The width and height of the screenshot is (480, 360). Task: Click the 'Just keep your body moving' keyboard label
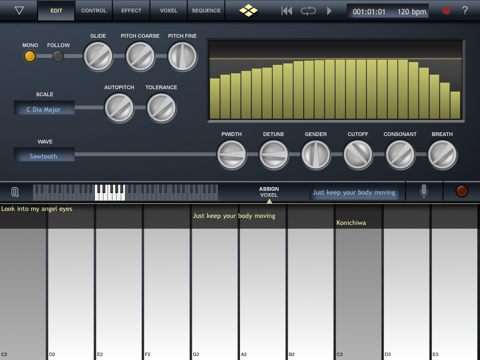[234, 216]
